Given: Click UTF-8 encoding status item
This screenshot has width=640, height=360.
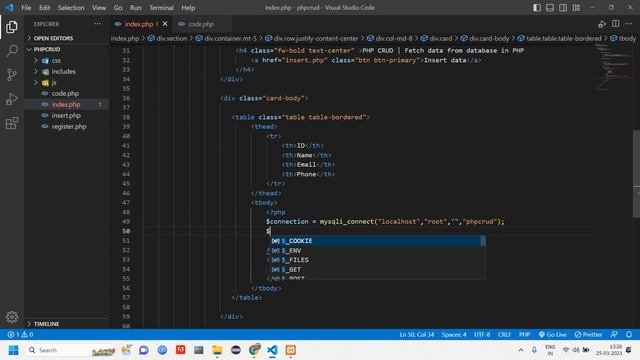Looking at the screenshot, I should click(x=482, y=334).
